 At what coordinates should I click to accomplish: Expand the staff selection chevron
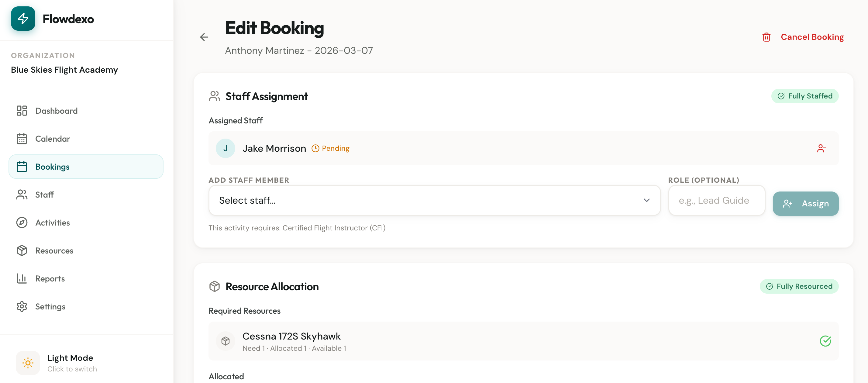(x=647, y=200)
